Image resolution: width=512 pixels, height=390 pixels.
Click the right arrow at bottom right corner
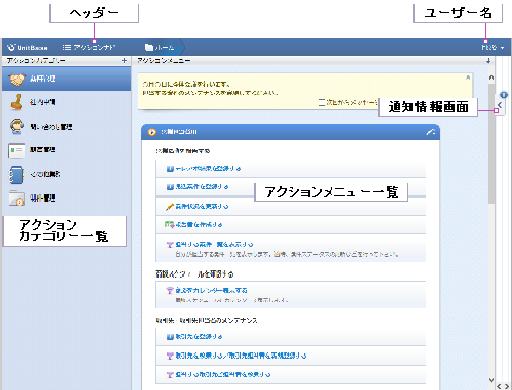coord(507,386)
